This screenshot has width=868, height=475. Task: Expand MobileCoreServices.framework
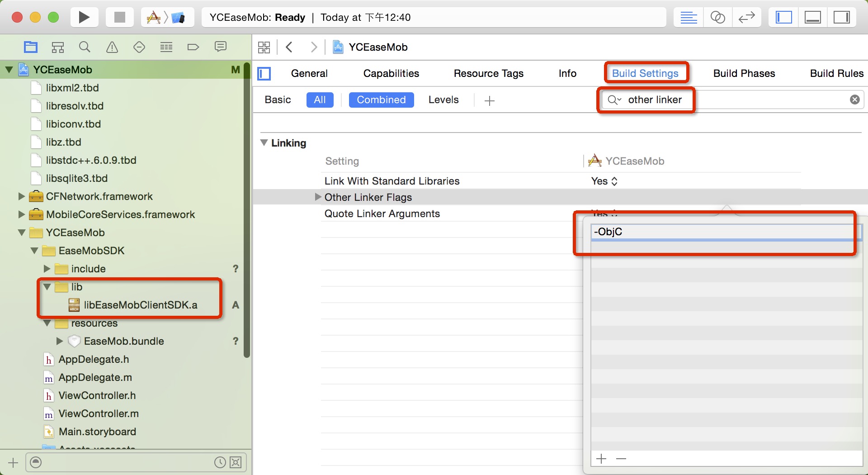21,214
